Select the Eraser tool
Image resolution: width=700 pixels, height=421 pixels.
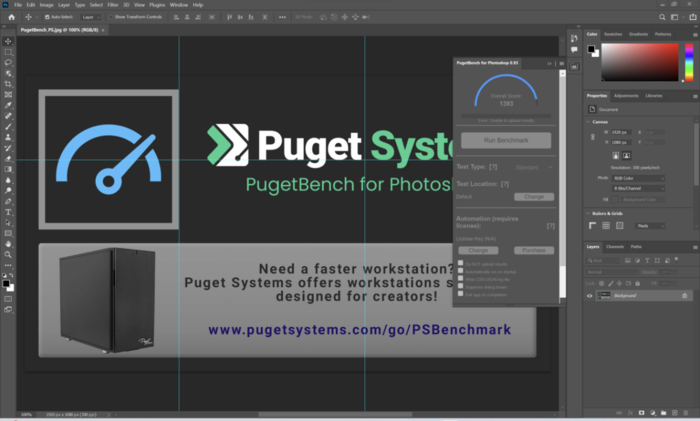click(8, 159)
